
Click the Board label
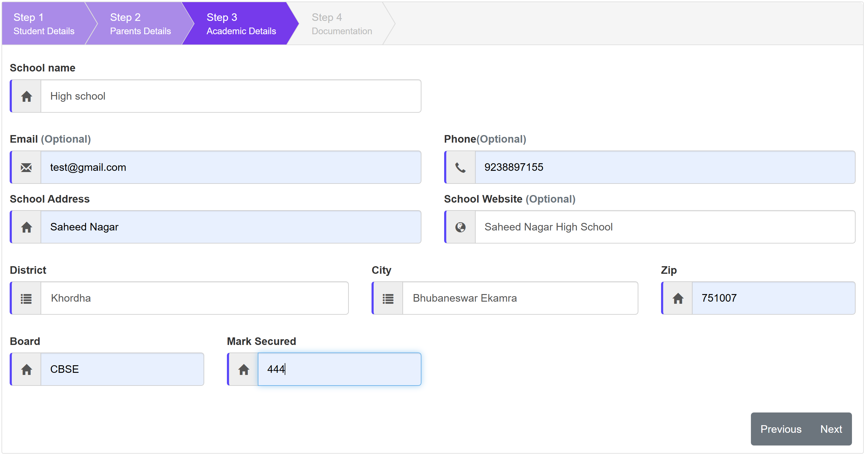point(25,341)
